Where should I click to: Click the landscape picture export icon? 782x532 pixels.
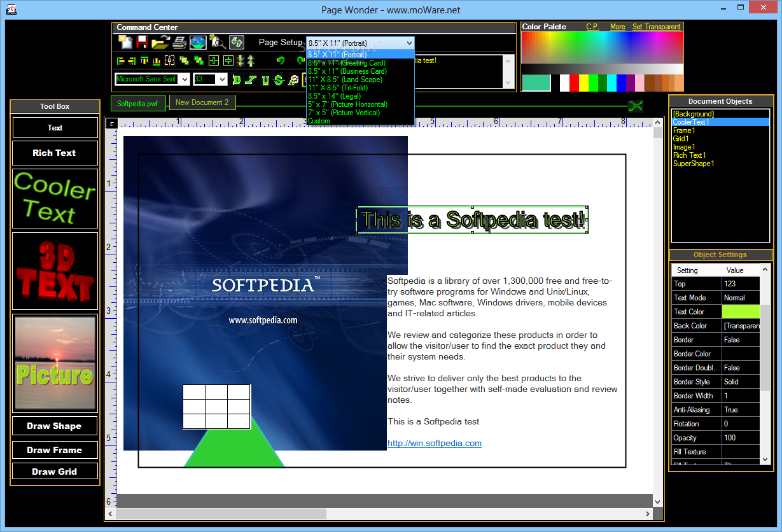[x=198, y=43]
